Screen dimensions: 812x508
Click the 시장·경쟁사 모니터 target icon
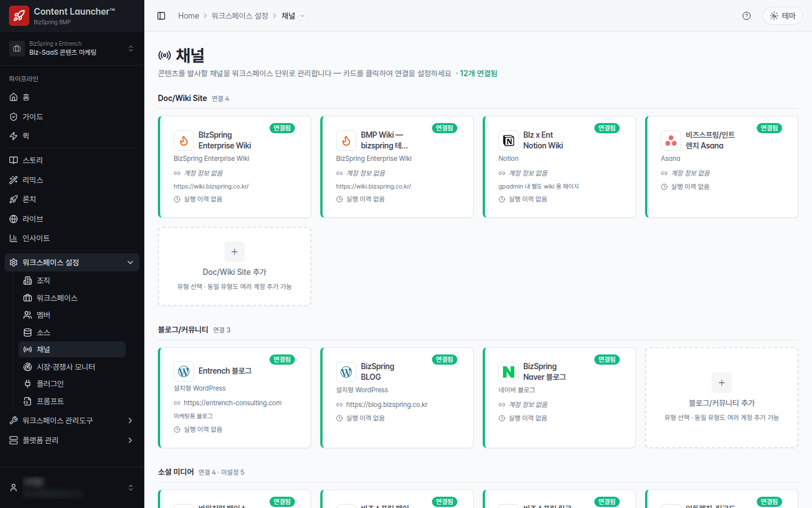[28, 367]
